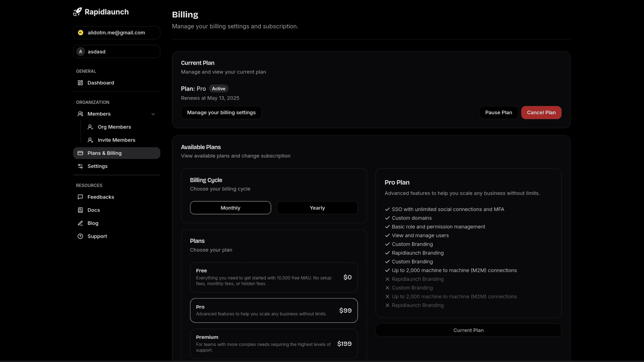
Task: Switch billing cycle to Yearly
Action: tap(317, 208)
